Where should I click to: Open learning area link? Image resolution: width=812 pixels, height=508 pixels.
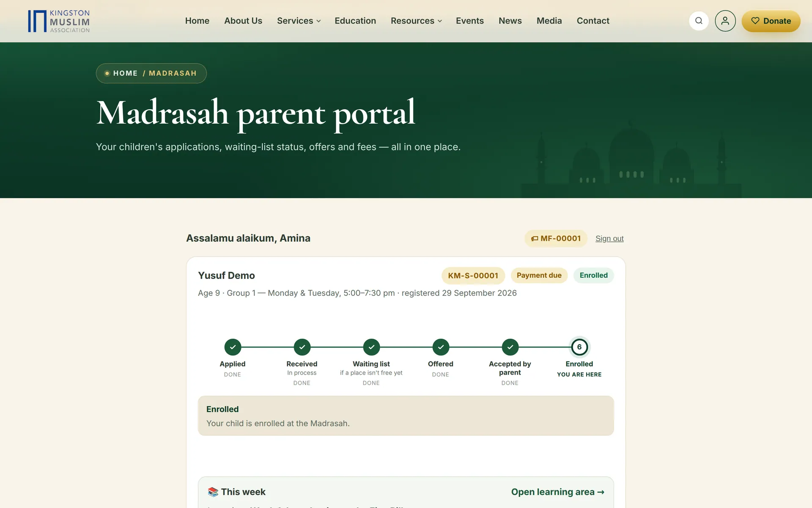558,492
